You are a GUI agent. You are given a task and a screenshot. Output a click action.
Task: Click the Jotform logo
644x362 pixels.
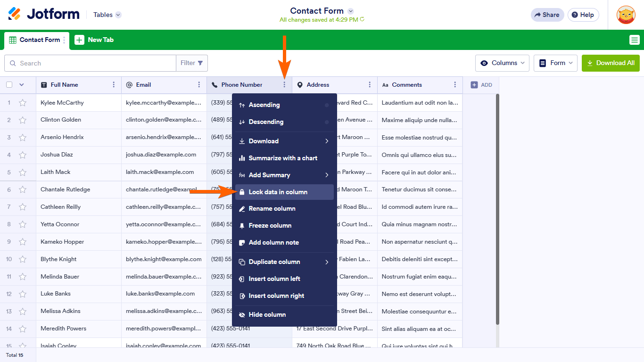pyautogui.click(x=44, y=14)
